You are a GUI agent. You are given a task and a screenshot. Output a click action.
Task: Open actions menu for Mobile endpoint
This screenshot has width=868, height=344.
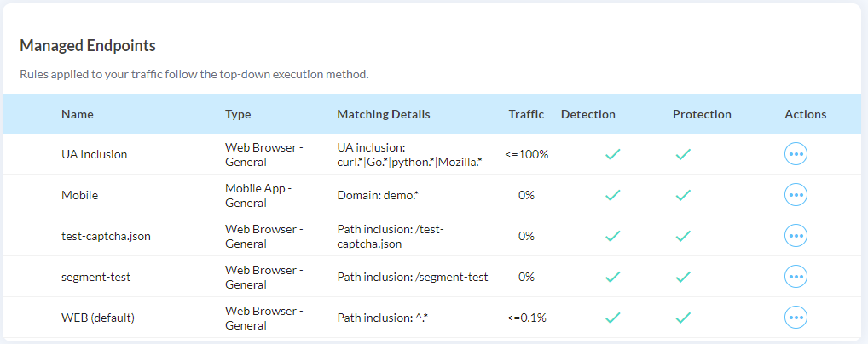(796, 195)
